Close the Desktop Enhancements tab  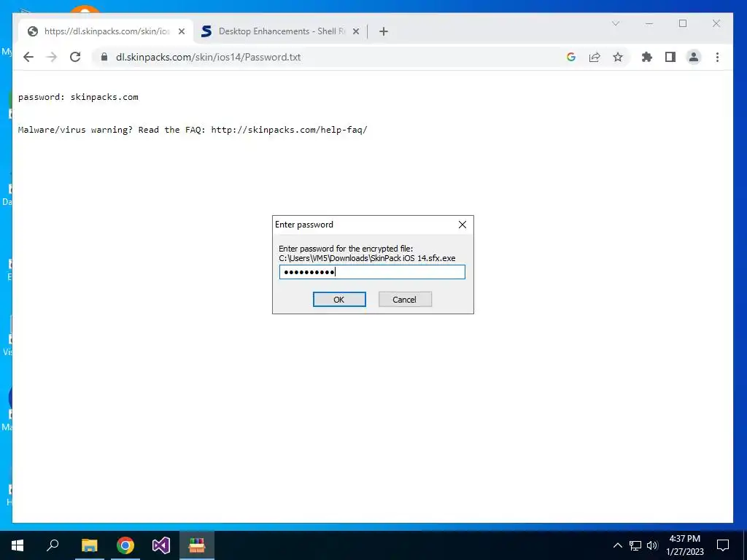pyautogui.click(x=356, y=31)
